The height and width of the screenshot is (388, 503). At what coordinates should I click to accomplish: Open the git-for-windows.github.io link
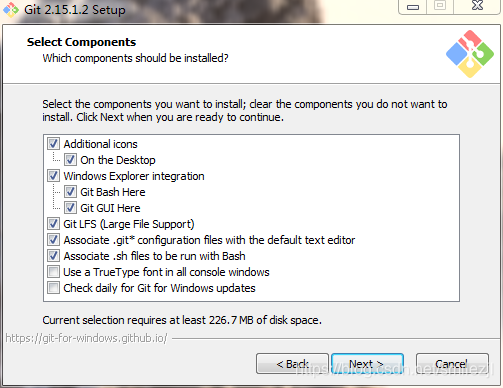coord(86,338)
